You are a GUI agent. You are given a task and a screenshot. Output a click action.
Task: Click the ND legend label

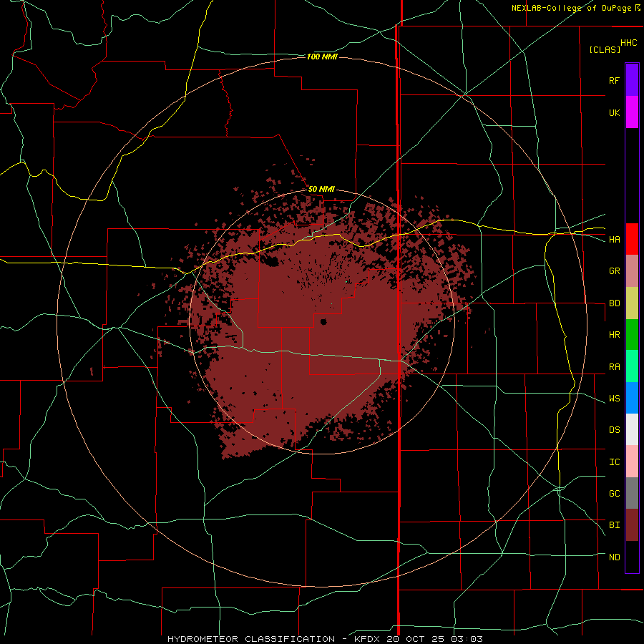(x=614, y=557)
